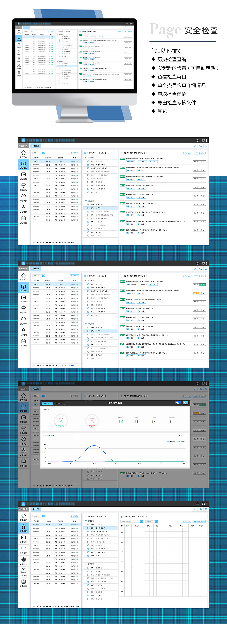Screen dimensions: 227x644
Task: Toggle 文明施工 checkbox in second screen
Action: point(88,355)
